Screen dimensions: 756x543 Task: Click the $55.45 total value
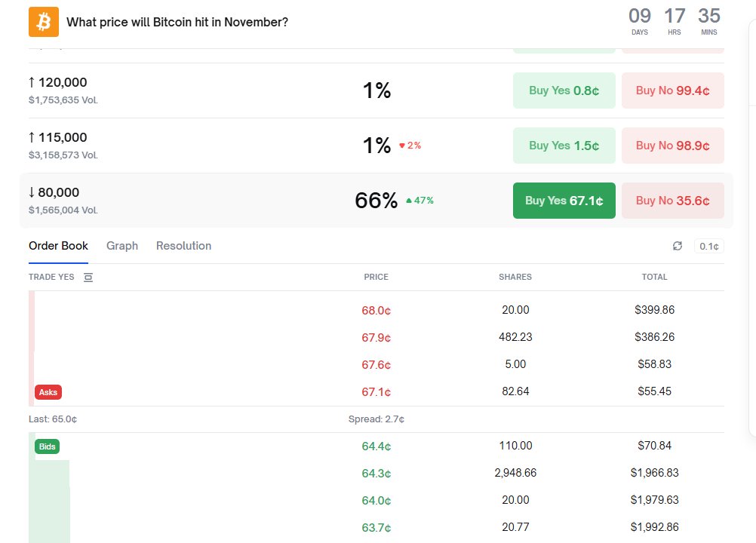(x=654, y=391)
